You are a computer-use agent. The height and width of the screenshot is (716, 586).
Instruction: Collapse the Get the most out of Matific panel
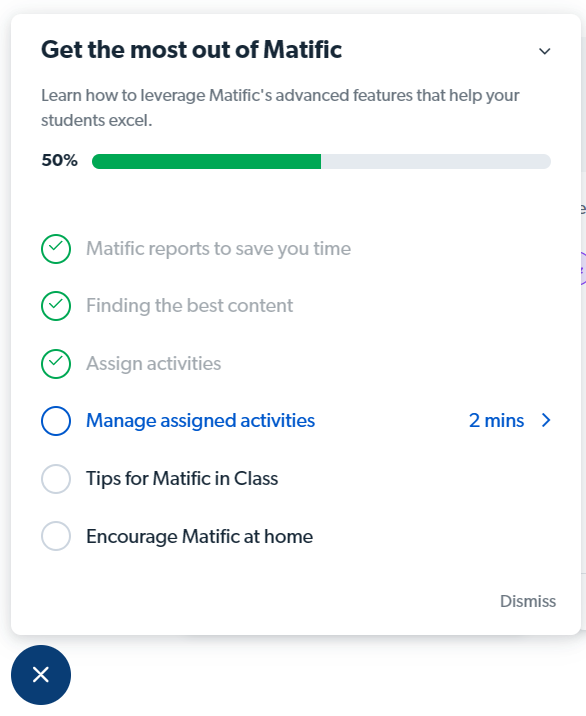pyautogui.click(x=544, y=51)
